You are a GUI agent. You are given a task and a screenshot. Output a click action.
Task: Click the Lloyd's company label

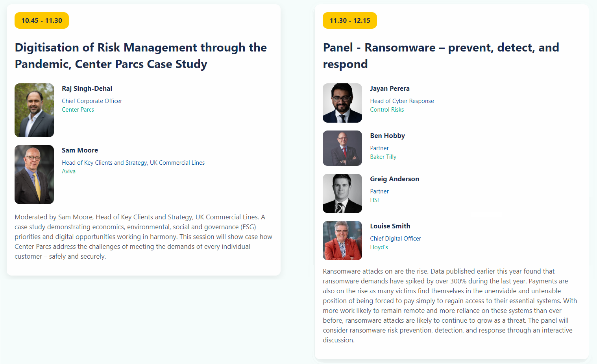pyautogui.click(x=379, y=247)
